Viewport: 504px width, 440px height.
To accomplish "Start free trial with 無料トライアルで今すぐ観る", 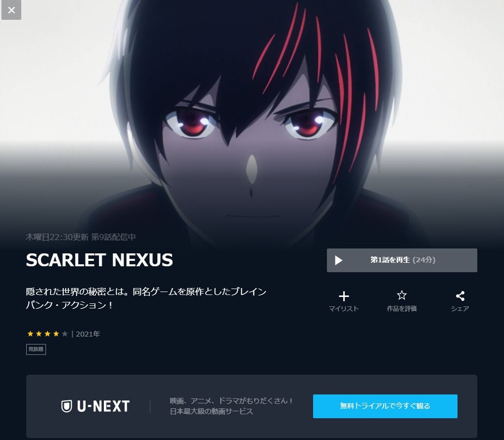I will 385,406.
